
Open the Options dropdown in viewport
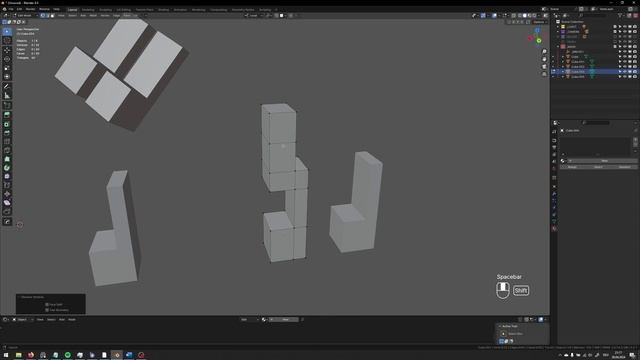(x=540, y=22)
